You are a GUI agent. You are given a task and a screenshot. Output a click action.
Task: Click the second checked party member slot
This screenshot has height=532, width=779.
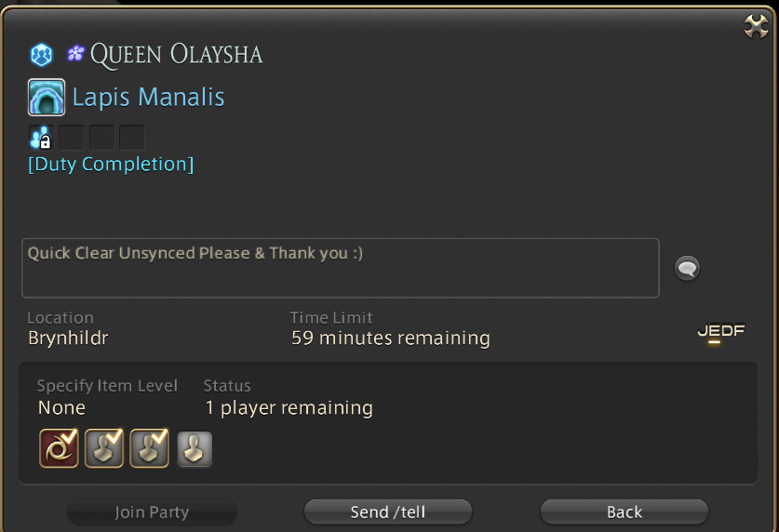(104, 448)
